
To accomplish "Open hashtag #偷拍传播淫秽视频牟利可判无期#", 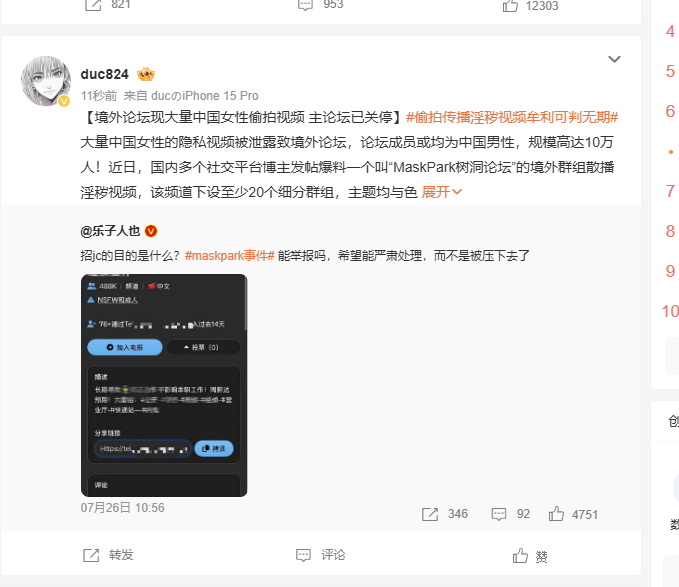I will pyautogui.click(x=512, y=117).
